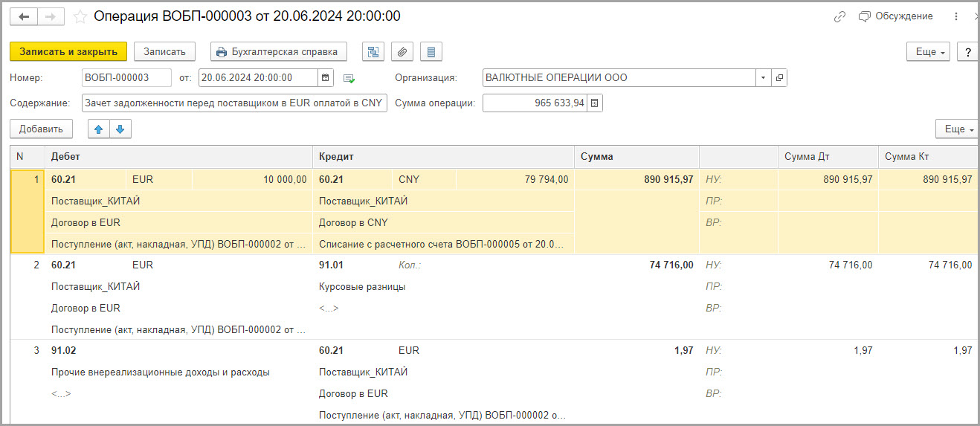The image size is (980, 426).
Task: Click Записать и закрыть button
Action: pyautogui.click(x=68, y=51)
